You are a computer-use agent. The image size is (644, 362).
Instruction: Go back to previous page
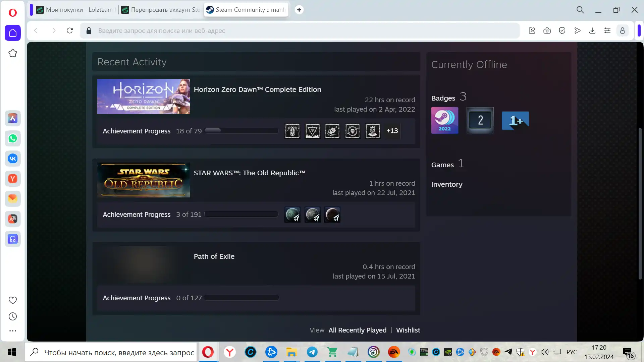click(36, 31)
